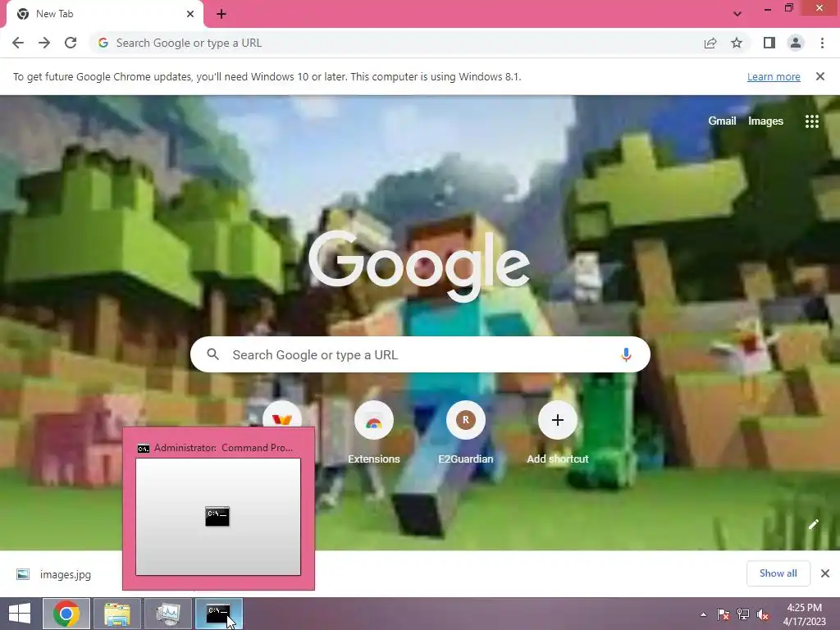
Task: Click the magnifier icon in search box
Action: click(x=213, y=354)
